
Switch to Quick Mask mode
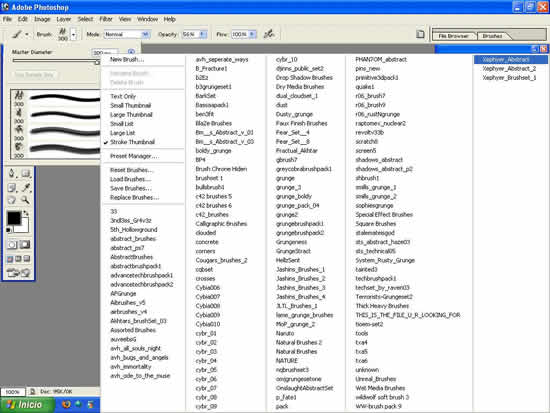pyautogui.click(x=25, y=245)
